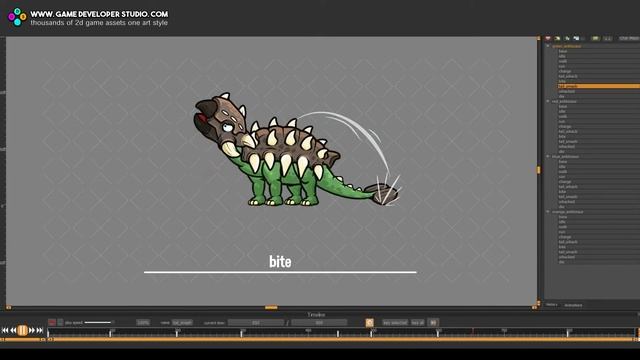Image resolution: width=640 pixels, height=360 pixels.
Task: Collapse the red_ankylosaur entity
Action: (x=548, y=101)
